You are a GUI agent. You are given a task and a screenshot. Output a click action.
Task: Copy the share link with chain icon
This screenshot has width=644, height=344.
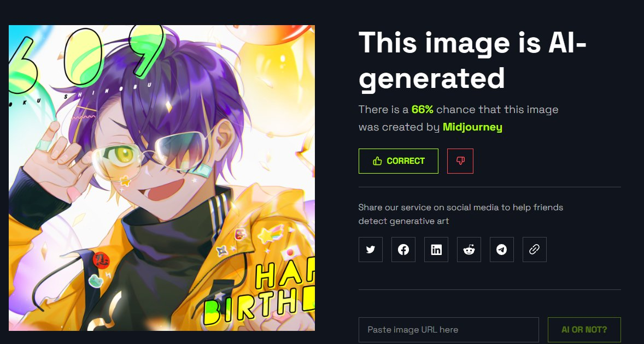click(534, 250)
